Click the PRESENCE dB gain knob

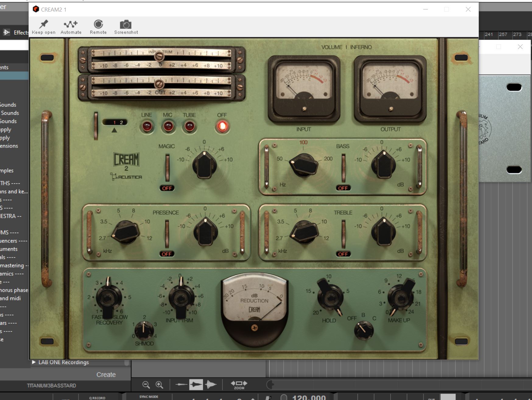[206, 232]
